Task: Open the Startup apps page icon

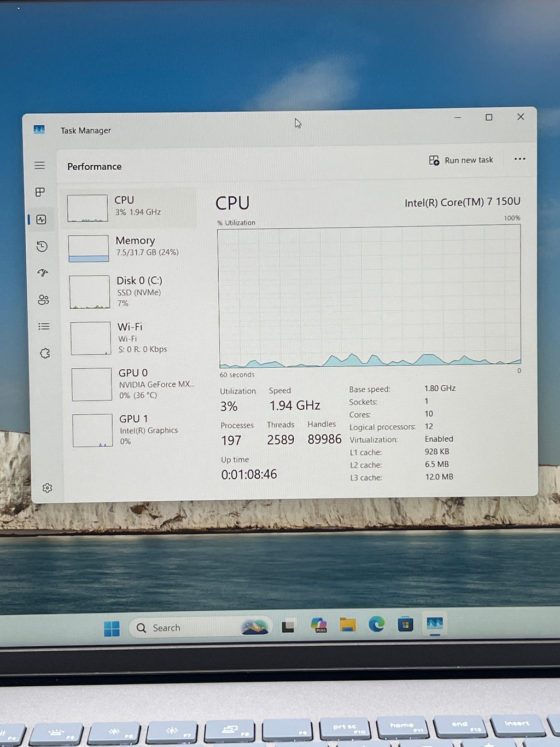Action: [43, 273]
